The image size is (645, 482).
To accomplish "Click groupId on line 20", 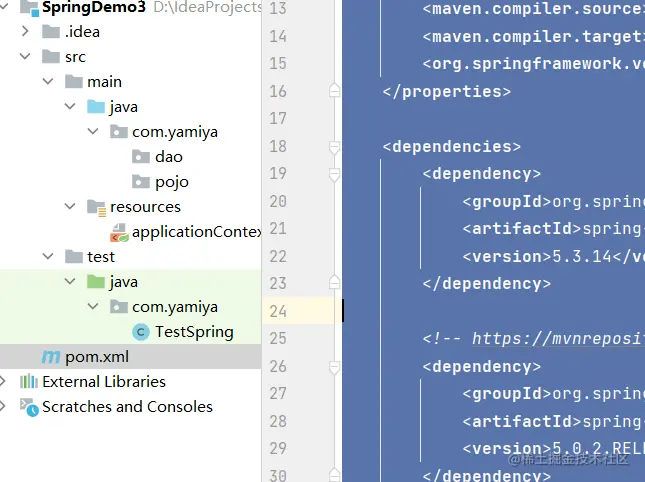I will (x=507, y=202).
